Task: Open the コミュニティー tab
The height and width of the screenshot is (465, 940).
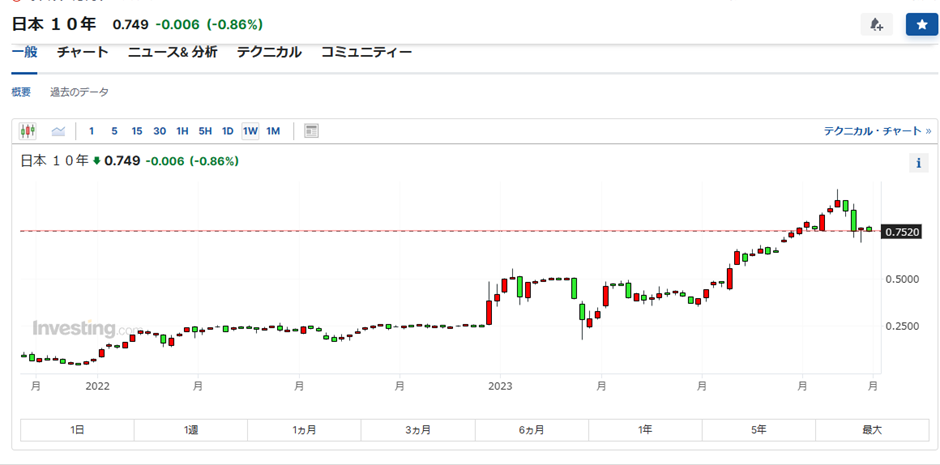Action: [x=367, y=52]
